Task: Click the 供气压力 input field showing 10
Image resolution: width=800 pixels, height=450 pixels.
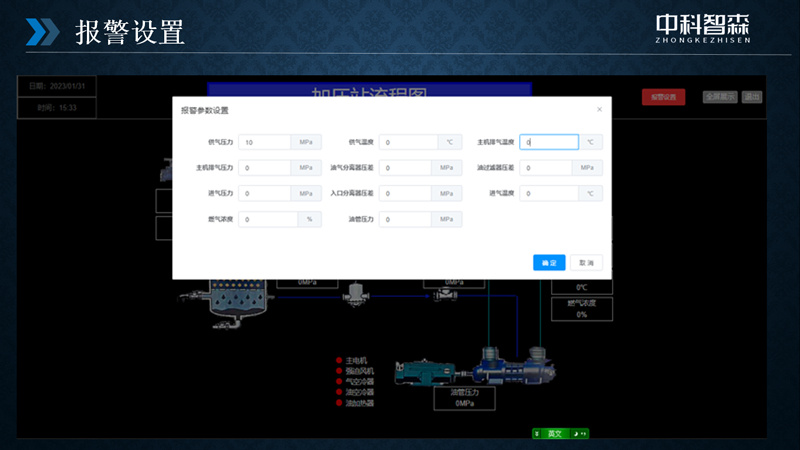Action: [x=264, y=142]
